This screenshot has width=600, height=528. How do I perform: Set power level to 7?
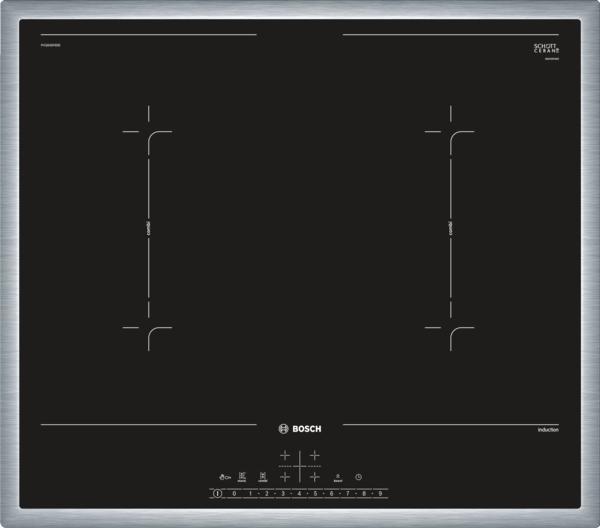coord(347,494)
